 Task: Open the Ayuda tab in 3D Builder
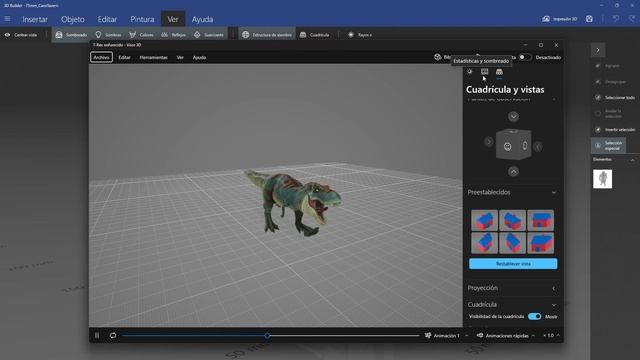202,19
